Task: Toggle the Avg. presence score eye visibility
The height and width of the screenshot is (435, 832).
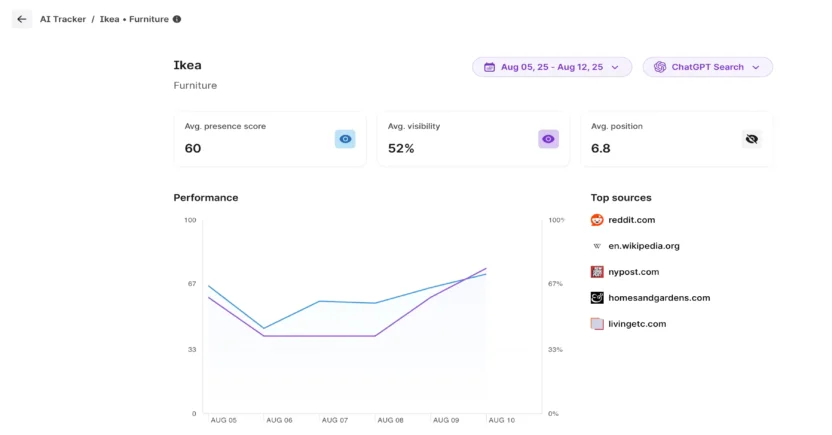Action: (345, 139)
